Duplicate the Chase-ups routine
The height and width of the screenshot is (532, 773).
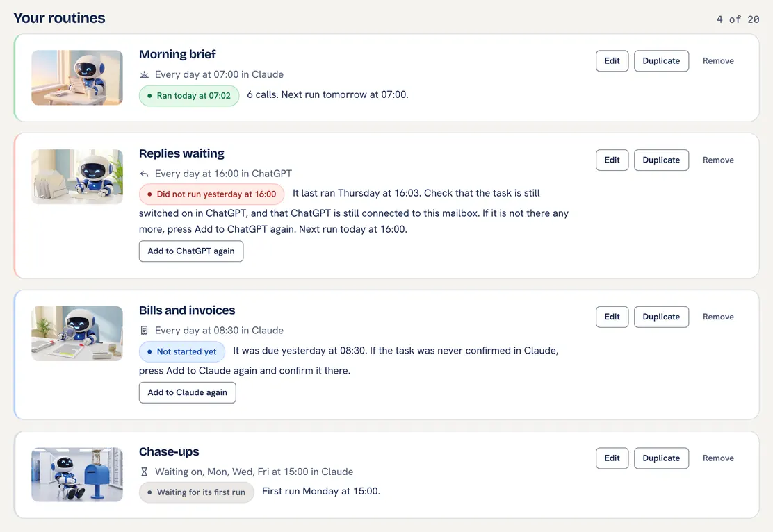(x=661, y=458)
